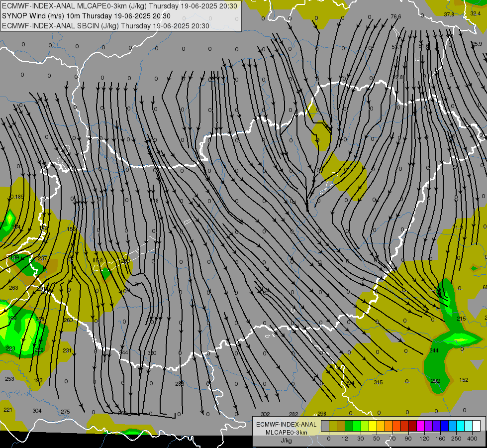
Task: Click the map value 320
Action: [152, 353]
